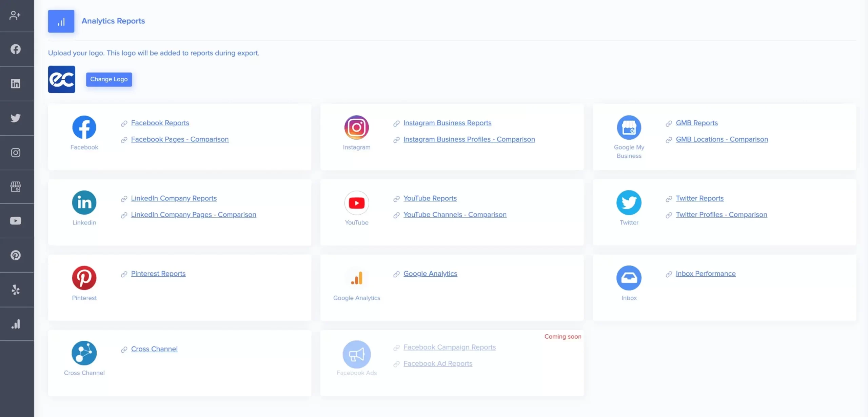Viewport: 868px width, 417px height.
Task: Click the Facebook Ads caption text
Action: (356, 373)
